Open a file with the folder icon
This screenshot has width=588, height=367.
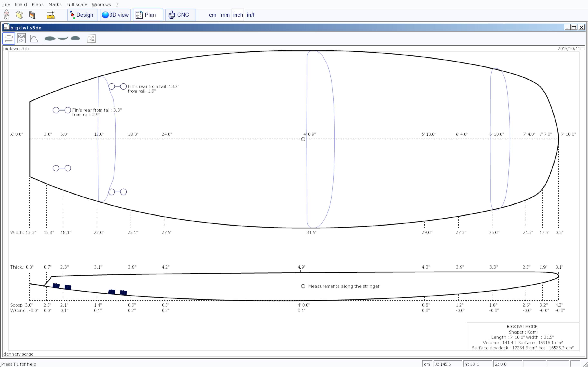pyautogui.click(x=19, y=15)
